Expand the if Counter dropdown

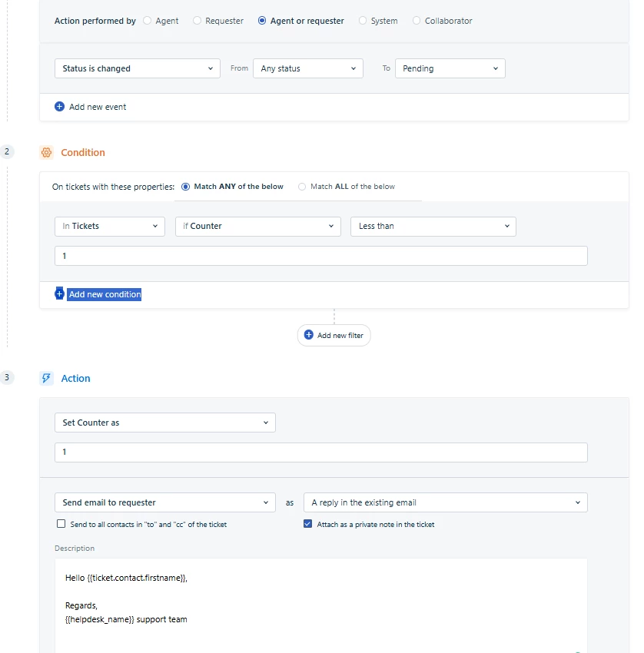pos(258,226)
